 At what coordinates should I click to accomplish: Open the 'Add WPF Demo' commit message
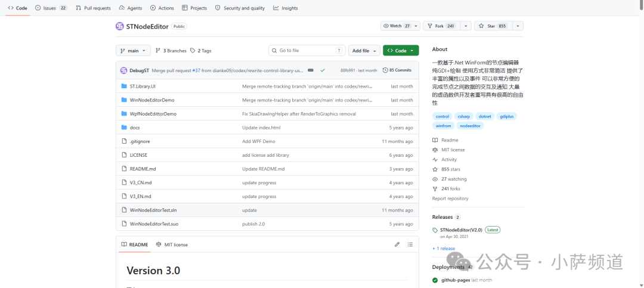click(259, 141)
